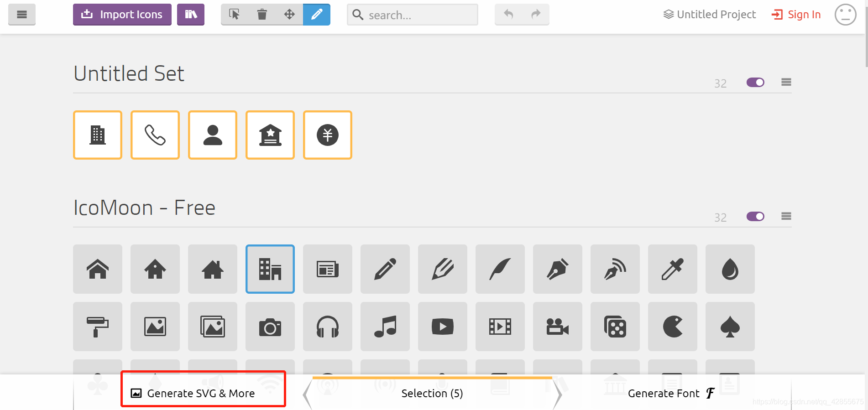The height and width of the screenshot is (410, 868).
Task: Select the first home icon in IcoMoon Free
Action: tap(98, 269)
